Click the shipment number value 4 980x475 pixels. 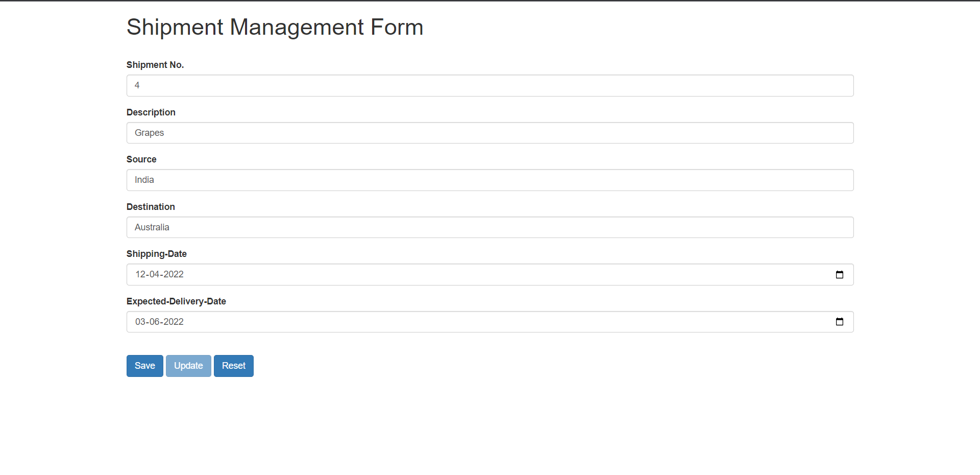click(x=137, y=85)
